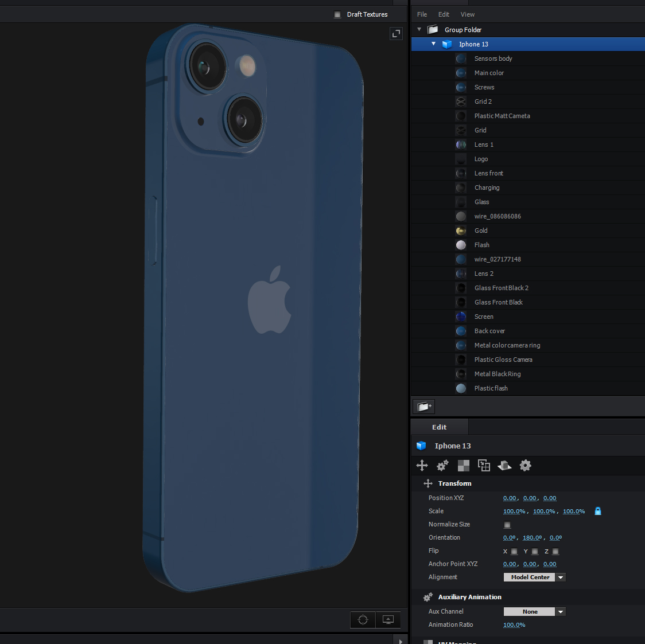645x644 pixels.
Task: Select the Flash material sphere
Action: tap(461, 245)
